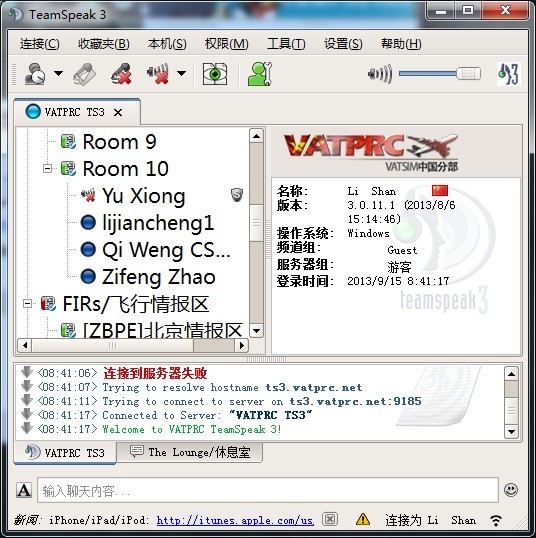Click the TeamSpeak 3 logo in the toolbar
536x538 pixels.
(509, 73)
